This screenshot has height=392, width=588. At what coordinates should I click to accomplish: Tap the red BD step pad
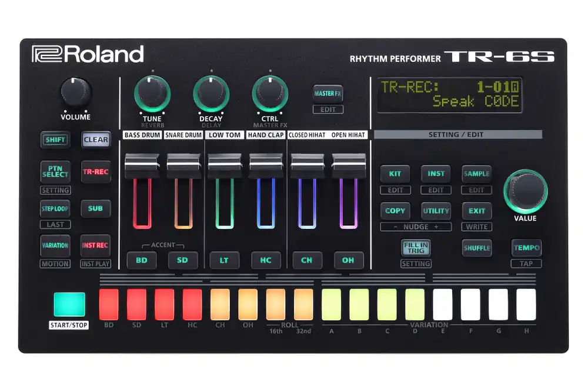pos(109,304)
